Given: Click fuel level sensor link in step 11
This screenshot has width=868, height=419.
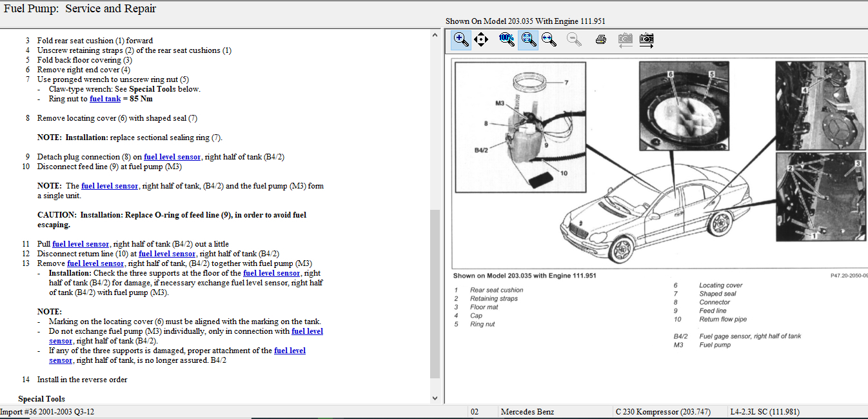Looking at the screenshot, I should click(x=81, y=244).
